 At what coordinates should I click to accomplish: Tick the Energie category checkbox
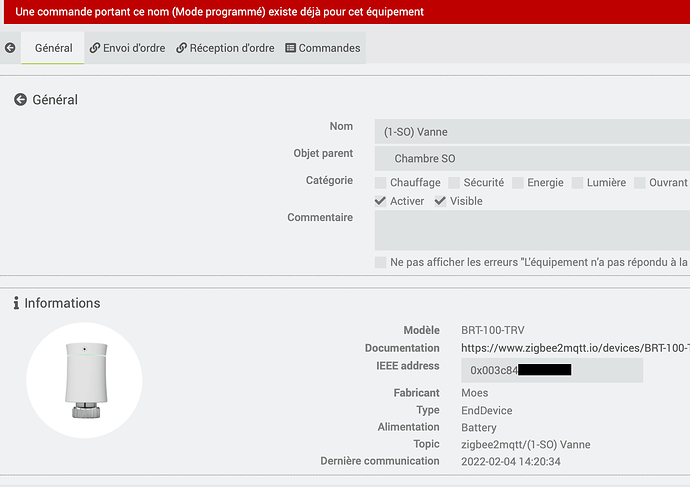coord(518,183)
